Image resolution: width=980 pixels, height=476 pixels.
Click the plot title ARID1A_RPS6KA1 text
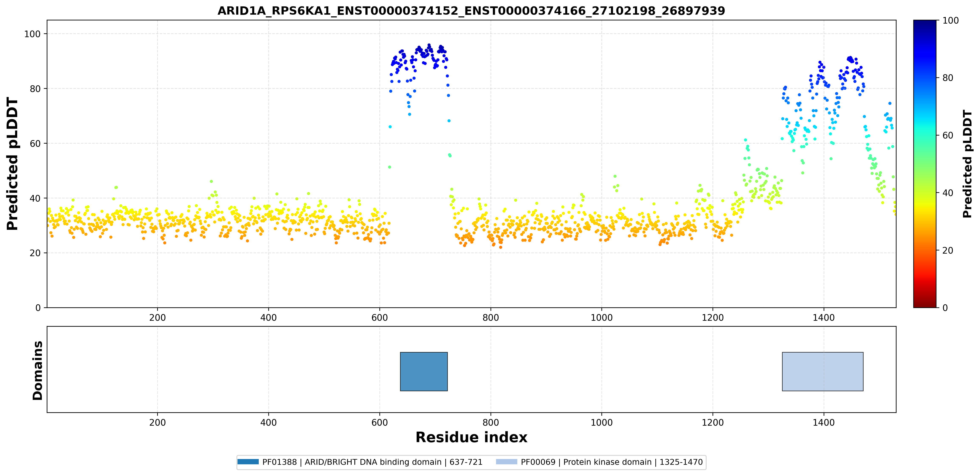(x=471, y=11)
